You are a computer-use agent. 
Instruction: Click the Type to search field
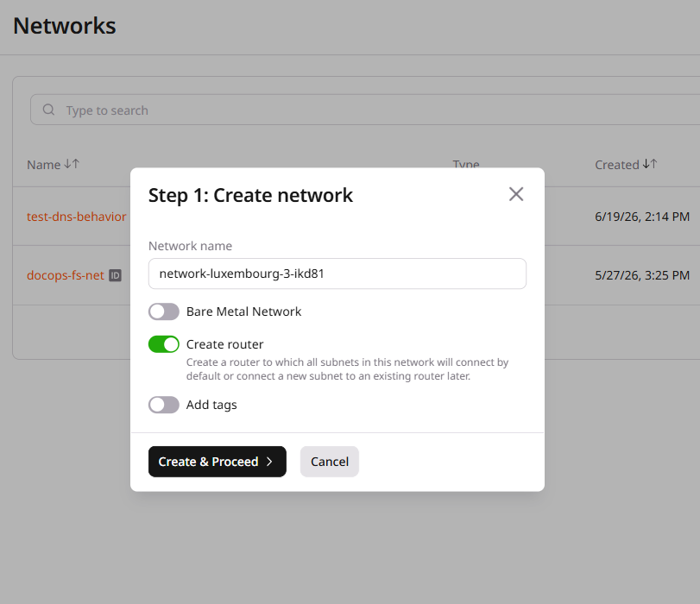coord(365,110)
